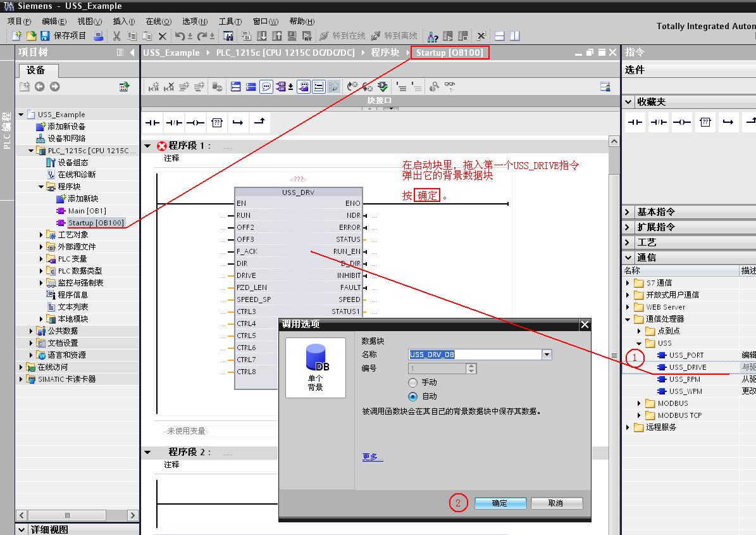Open the 选项 menu

(x=195, y=22)
